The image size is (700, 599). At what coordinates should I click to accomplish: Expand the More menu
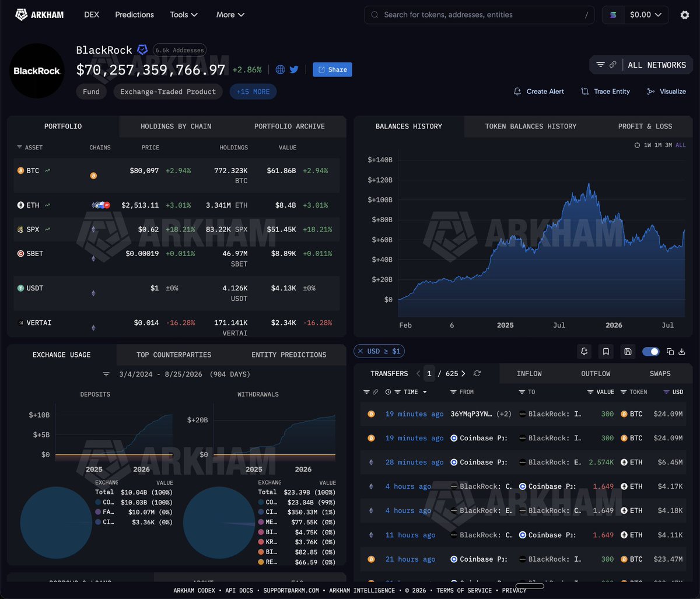[230, 15]
